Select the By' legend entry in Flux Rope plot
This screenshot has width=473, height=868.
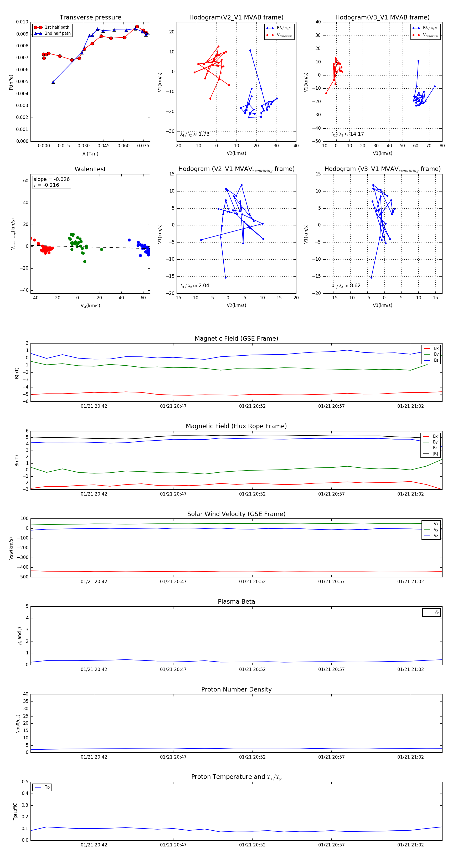point(431,442)
